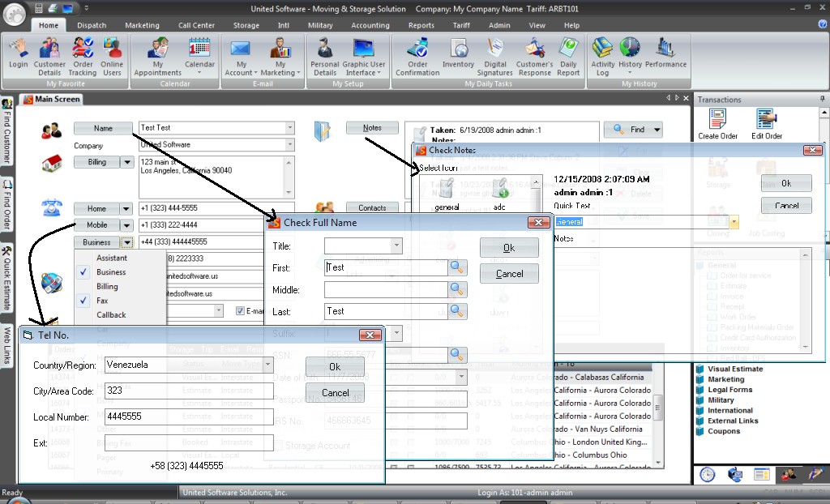Toggle Fax in phone type menu
Image resolution: width=830 pixels, height=504 pixels.
click(x=102, y=301)
